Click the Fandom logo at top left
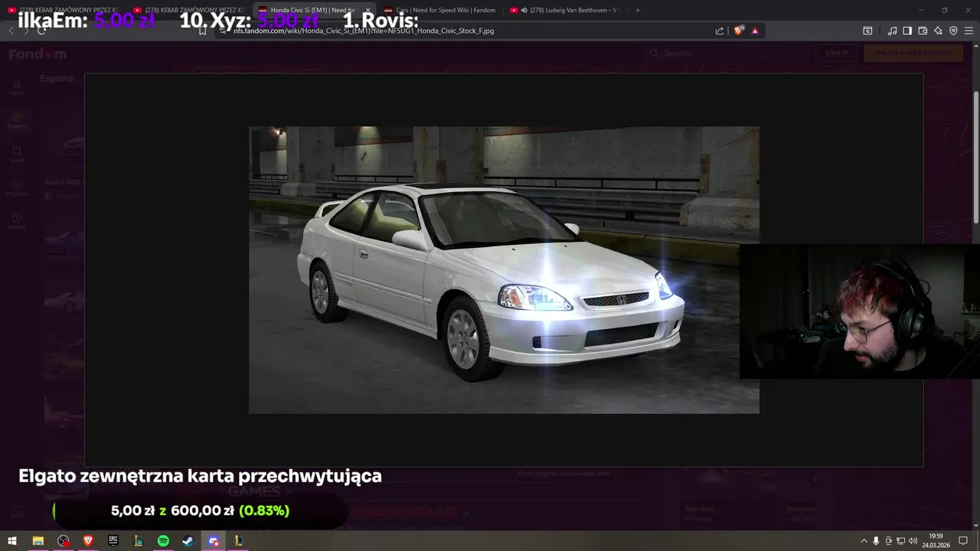The height and width of the screenshot is (551, 980). 38,54
